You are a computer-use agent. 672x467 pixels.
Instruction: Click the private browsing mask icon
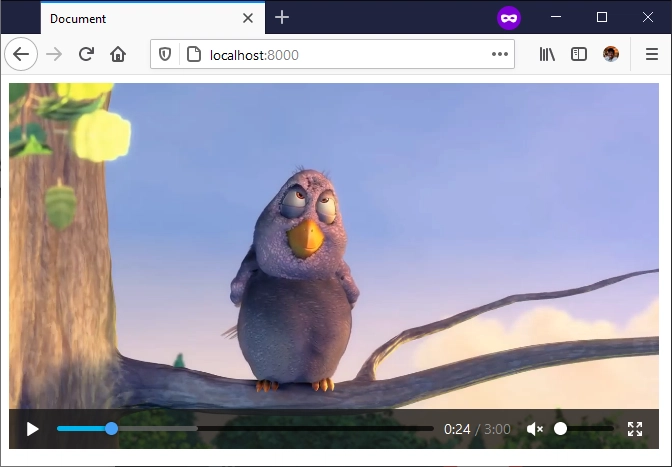pyautogui.click(x=509, y=17)
